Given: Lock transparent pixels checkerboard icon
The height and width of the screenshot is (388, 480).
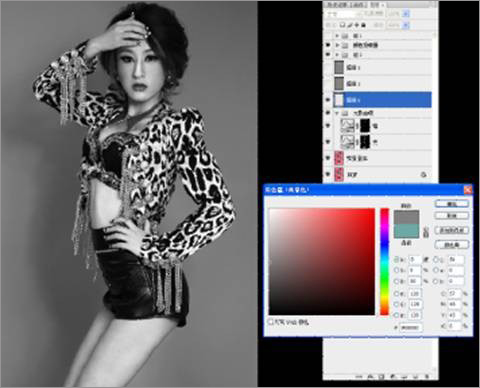Looking at the screenshot, I should 342,25.
